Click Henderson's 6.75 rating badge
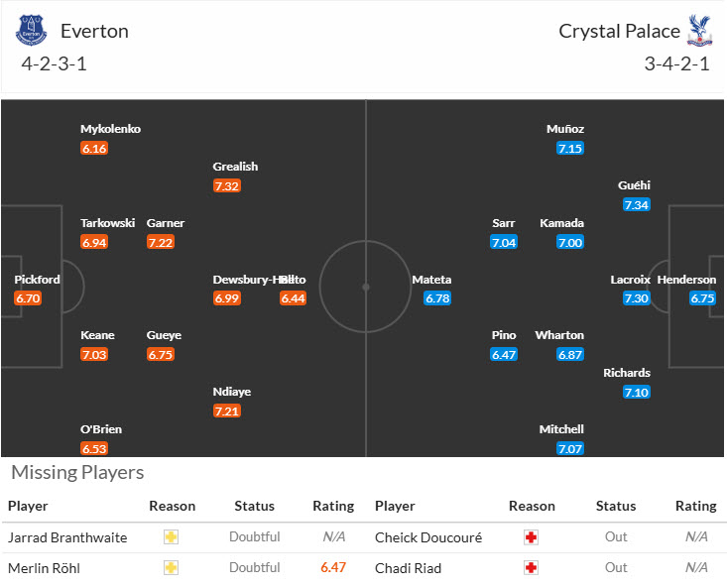727x588 pixels. coord(702,297)
